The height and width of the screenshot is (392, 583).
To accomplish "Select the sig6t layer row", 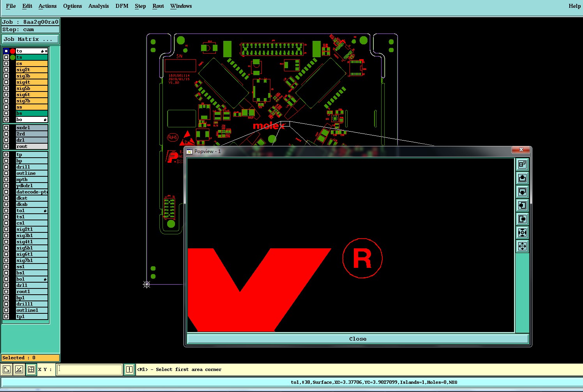I will pyautogui.click(x=32, y=95).
